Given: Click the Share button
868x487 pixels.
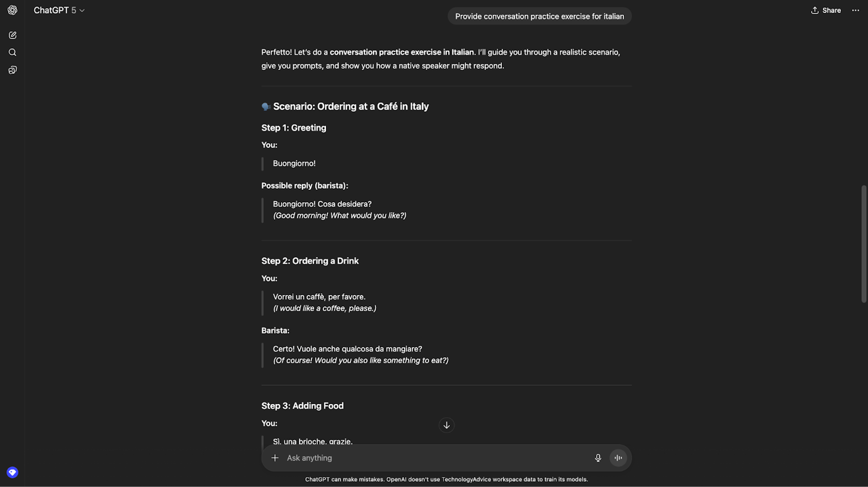Looking at the screenshot, I should tap(826, 10).
